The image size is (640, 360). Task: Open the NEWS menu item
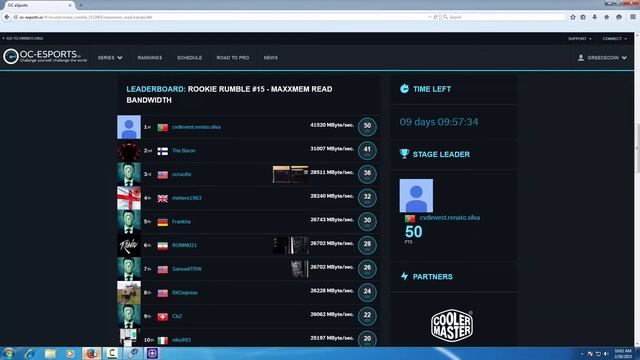271,58
